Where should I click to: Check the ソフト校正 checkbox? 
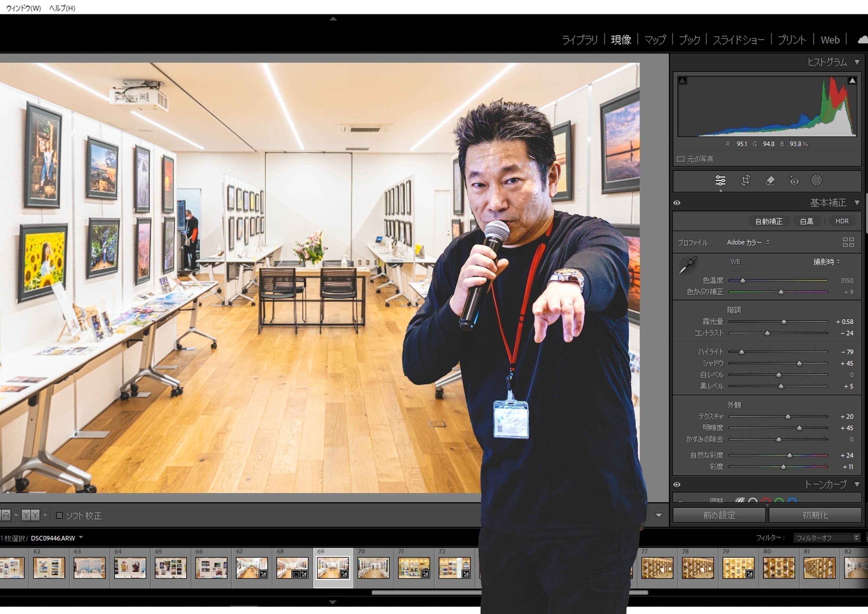pos(59,515)
